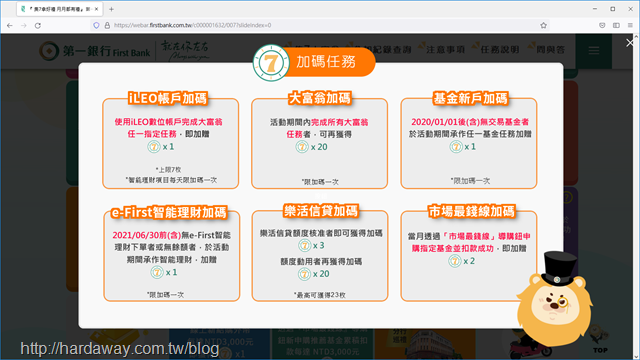
Task: Show the browser sidebars icon
Action: (x=616, y=25)
